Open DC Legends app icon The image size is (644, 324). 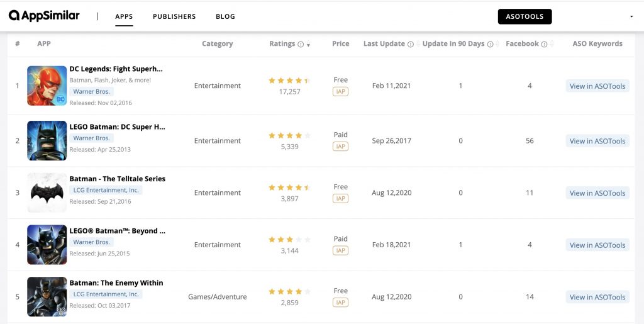coord(47,86)
